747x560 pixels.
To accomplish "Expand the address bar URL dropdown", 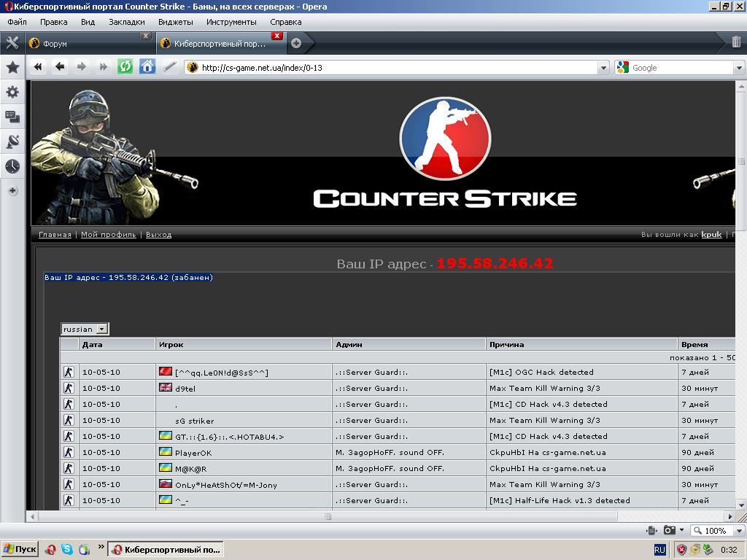I will tap(603, 68).
